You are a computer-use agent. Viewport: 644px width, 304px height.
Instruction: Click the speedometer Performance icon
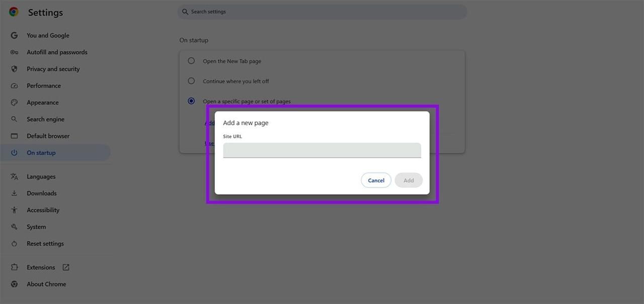point(14,86)
